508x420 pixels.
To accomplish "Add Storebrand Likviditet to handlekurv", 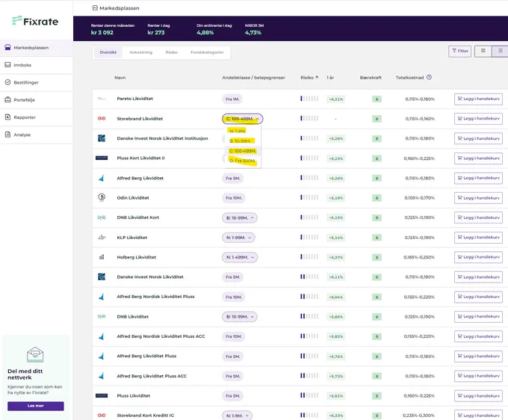I will click(478, 119).
